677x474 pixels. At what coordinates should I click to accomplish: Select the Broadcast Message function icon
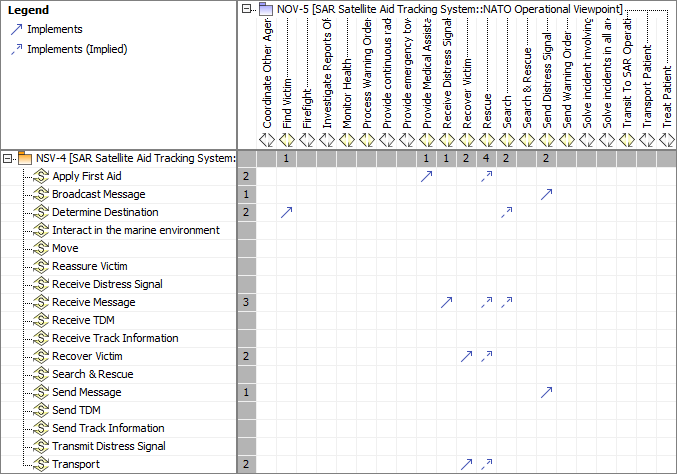(x=41, y=194)
